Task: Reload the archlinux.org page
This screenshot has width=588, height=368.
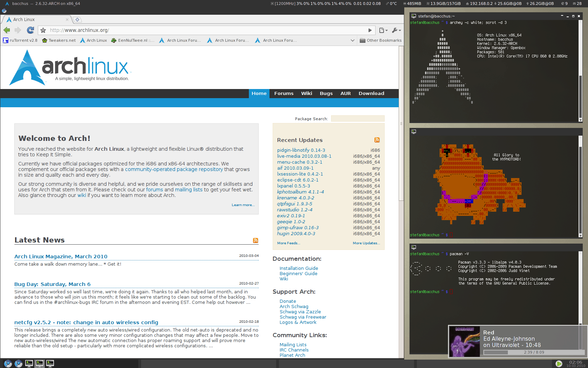Action: tap(30, 30)
